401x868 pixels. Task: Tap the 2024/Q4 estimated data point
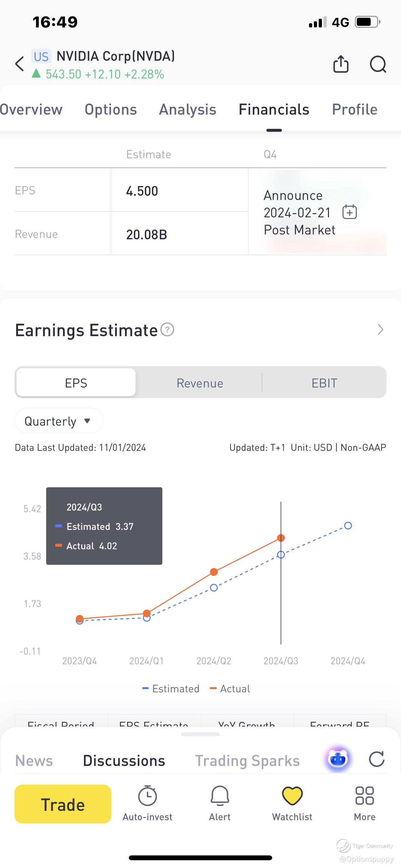[x=348, y=526]
